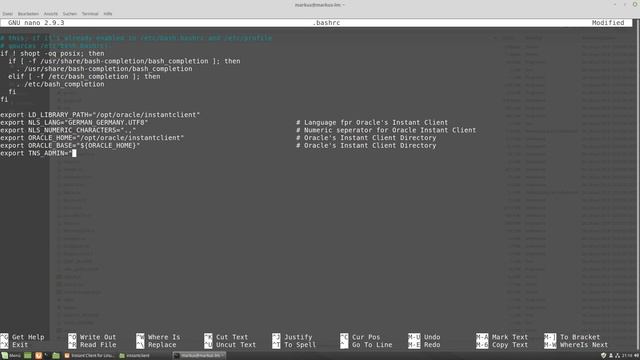Click the Copy Text shortcut label
The width and height of the screenshot is (640, 360).
[x=510, y=345]
